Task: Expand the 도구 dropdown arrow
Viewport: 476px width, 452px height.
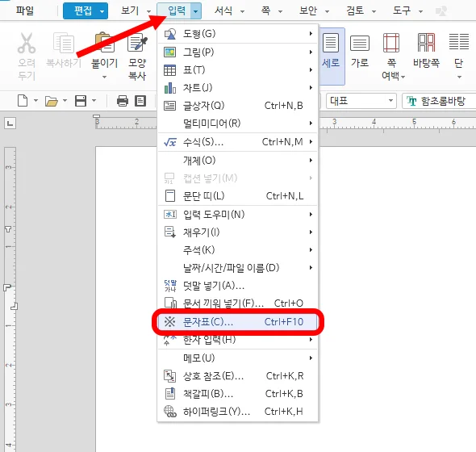Action: [x=421, y=12]
